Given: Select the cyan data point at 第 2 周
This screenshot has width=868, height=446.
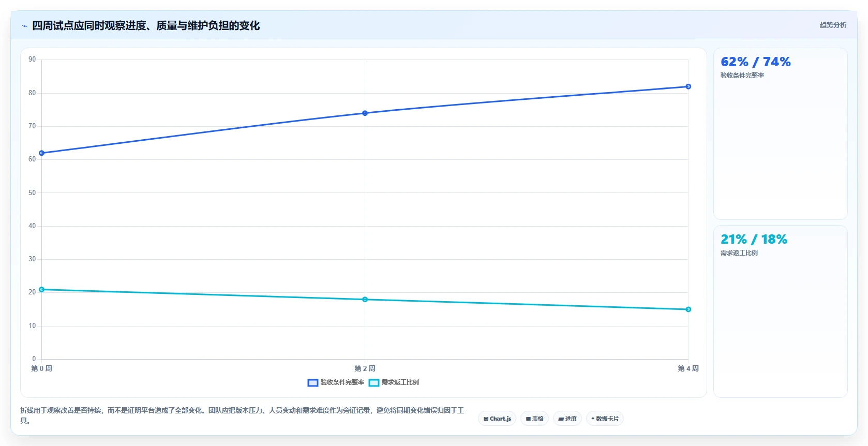Looking at the screenshot, I should coord(365,300).
